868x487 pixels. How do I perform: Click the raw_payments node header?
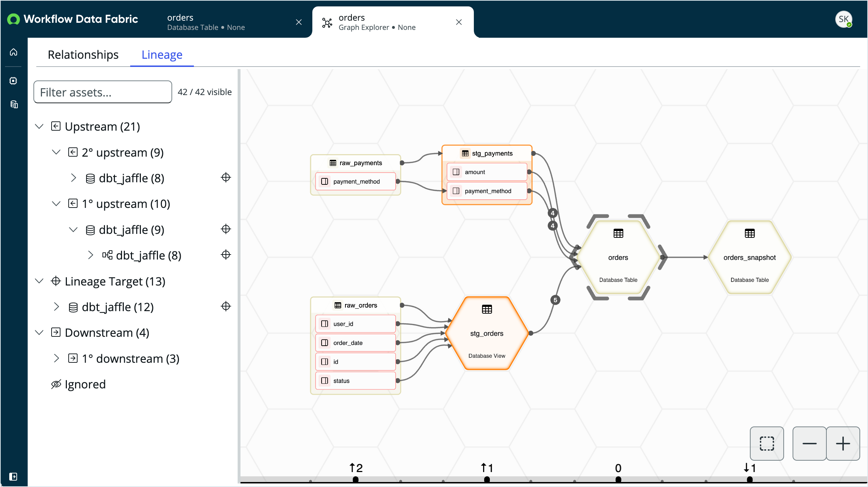click(x=355, y=163)
